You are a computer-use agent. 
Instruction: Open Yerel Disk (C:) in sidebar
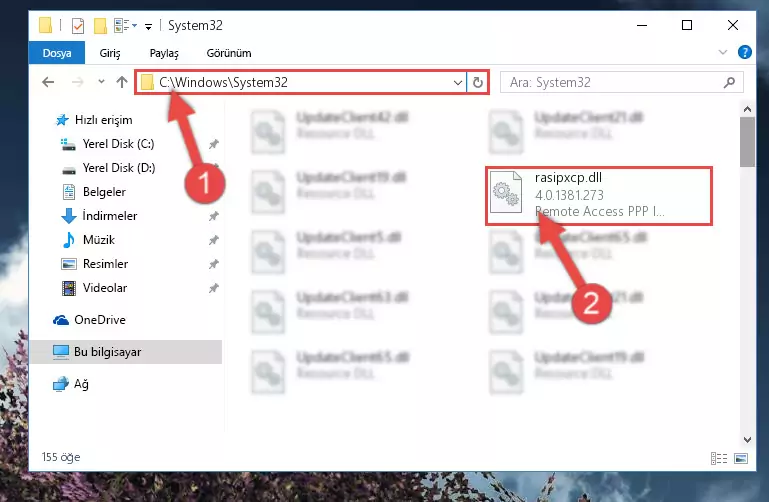(x=118, y=144)
